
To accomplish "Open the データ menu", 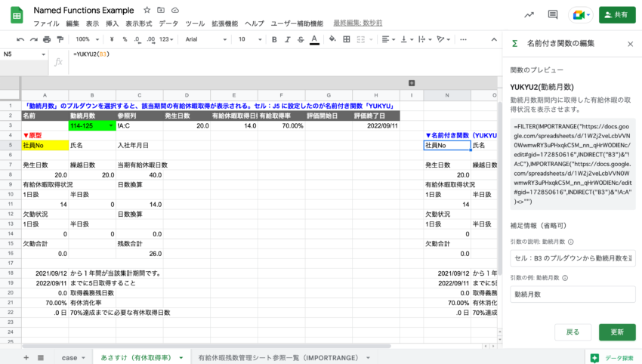I will coord(168,23).
